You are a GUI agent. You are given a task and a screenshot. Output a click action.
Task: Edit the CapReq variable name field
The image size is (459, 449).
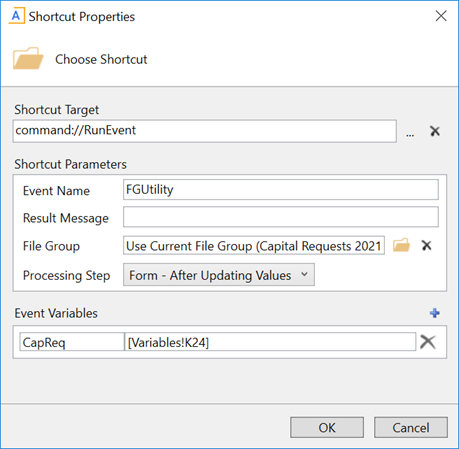pos(72,342)
